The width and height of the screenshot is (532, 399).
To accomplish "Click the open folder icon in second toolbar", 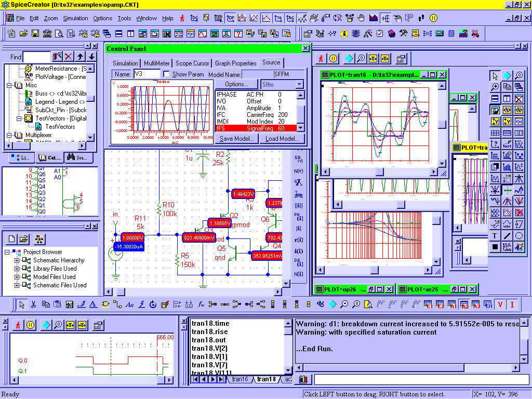I will coord(23,33).
